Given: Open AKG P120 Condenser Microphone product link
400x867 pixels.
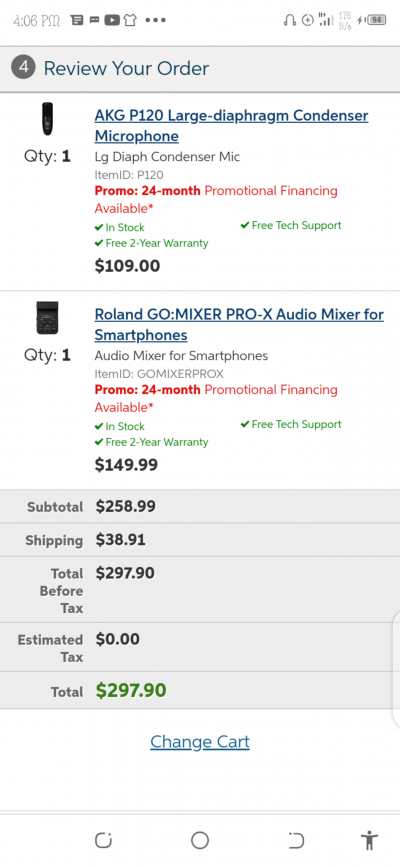Looking at the screenshot, I should point(231,126).
